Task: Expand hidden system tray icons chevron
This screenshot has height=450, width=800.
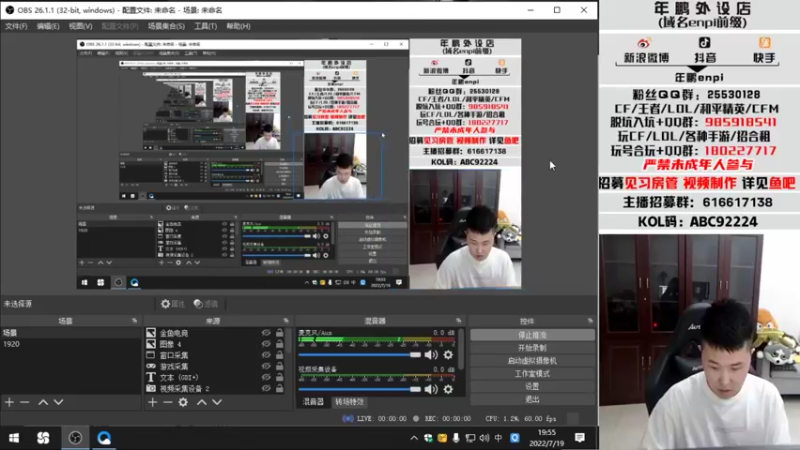Action: (414, 438)
